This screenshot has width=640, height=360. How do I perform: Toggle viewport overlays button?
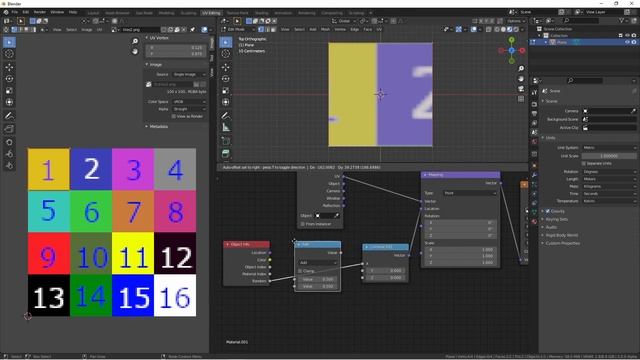(474, 29)
